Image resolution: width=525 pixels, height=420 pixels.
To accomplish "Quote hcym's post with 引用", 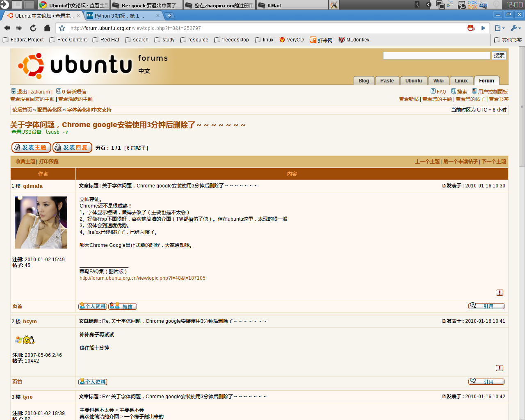I will tap(486, 381).
